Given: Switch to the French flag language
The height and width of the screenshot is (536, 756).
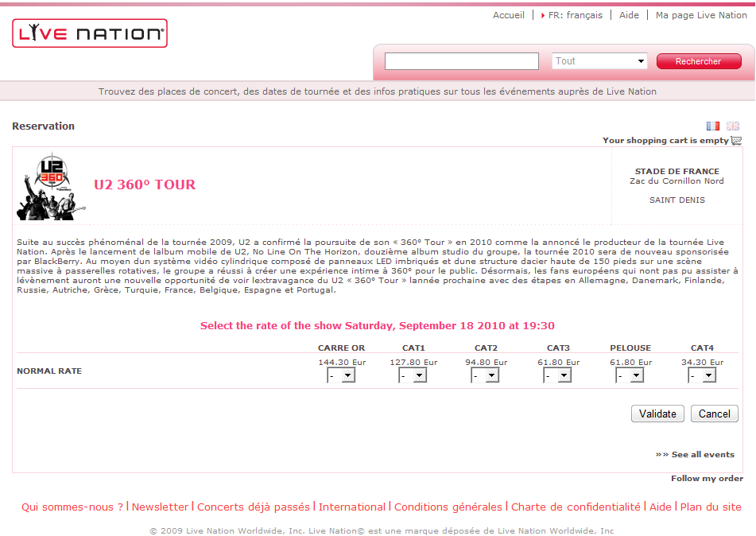Looking at the screenshot, I should (712, 126).
